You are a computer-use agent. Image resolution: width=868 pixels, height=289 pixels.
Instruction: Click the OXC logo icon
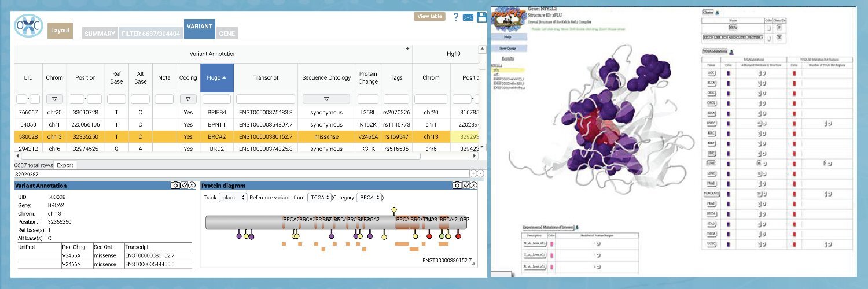coord(28,27)
